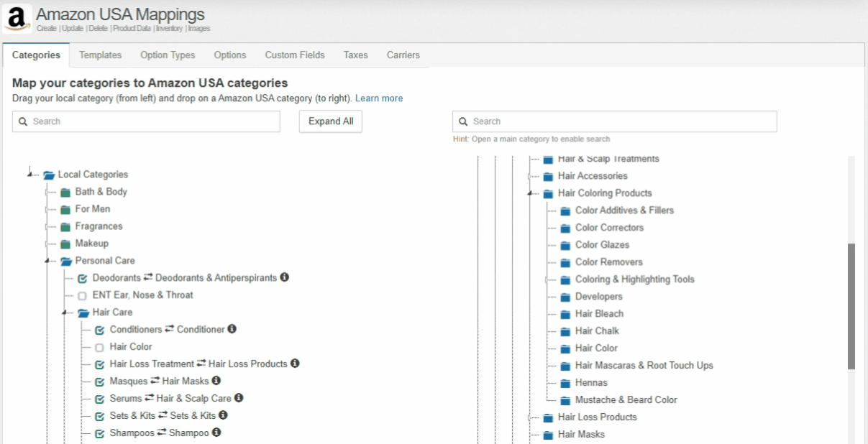Click the Personal Care open folder icon
This screenshot has width=868, height=444.
[x=66, y=261]
